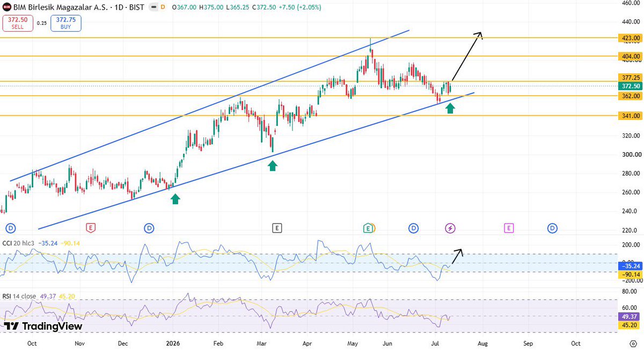Click the 460.00 price scale value
This screenshot has width=644, height=350.
point(631,3)
